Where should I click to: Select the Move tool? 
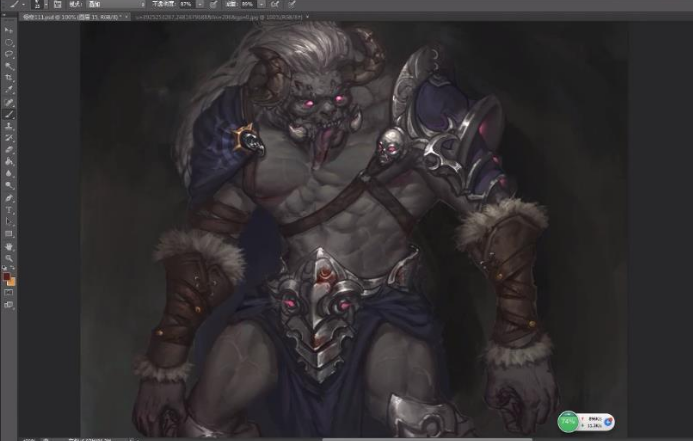(x=8, y=30)
